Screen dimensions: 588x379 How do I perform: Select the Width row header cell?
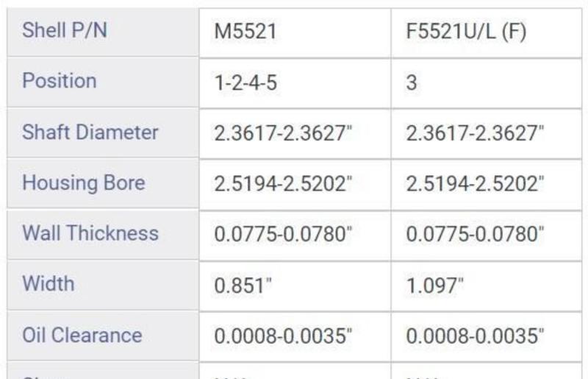tap(49, 283)
